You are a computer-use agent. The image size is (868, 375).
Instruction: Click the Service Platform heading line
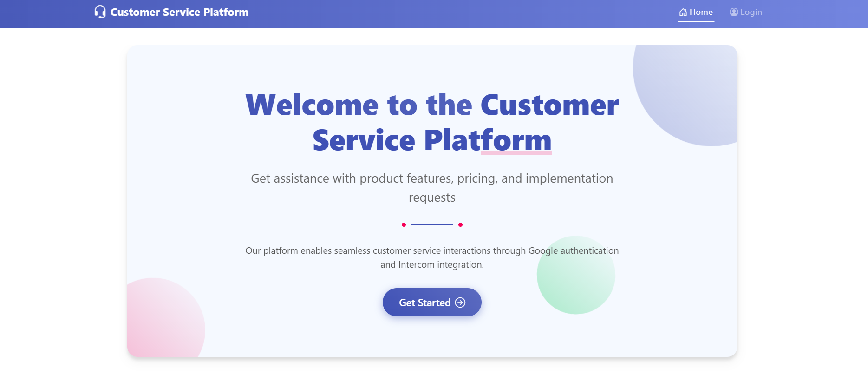pyautogui.click(x=432, y=140)
